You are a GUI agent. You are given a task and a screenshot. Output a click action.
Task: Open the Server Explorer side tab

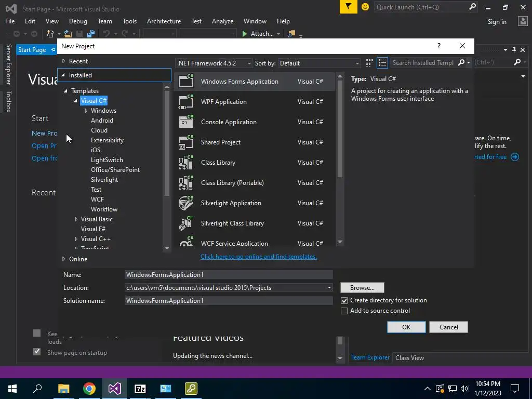[8, 64]
